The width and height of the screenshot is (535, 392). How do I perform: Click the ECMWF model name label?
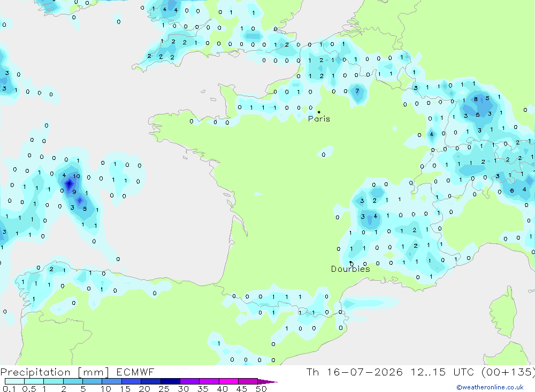pos(135,372)
